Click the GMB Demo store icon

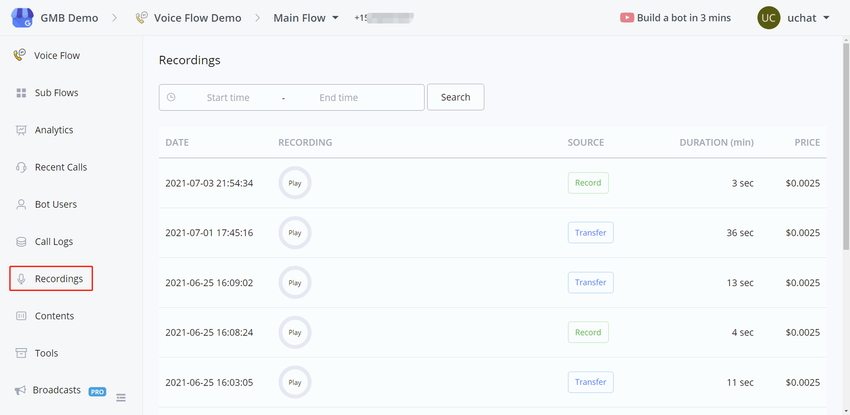22,18
